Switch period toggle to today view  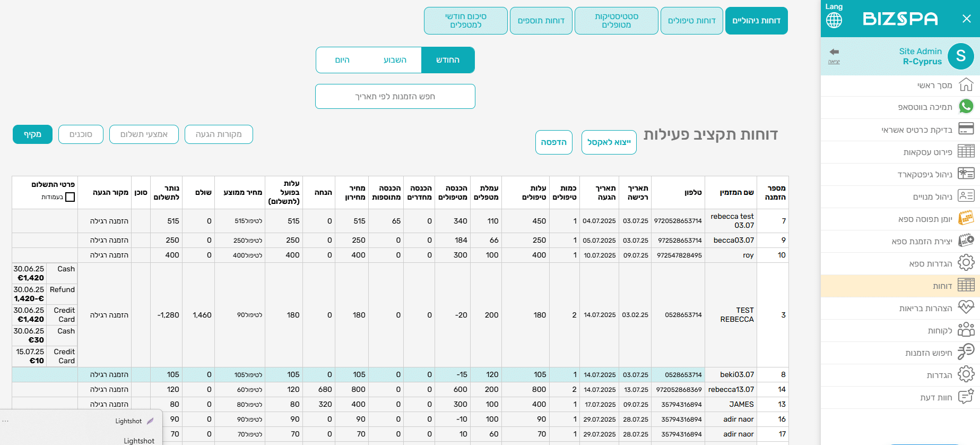click(x=342, y=60)
